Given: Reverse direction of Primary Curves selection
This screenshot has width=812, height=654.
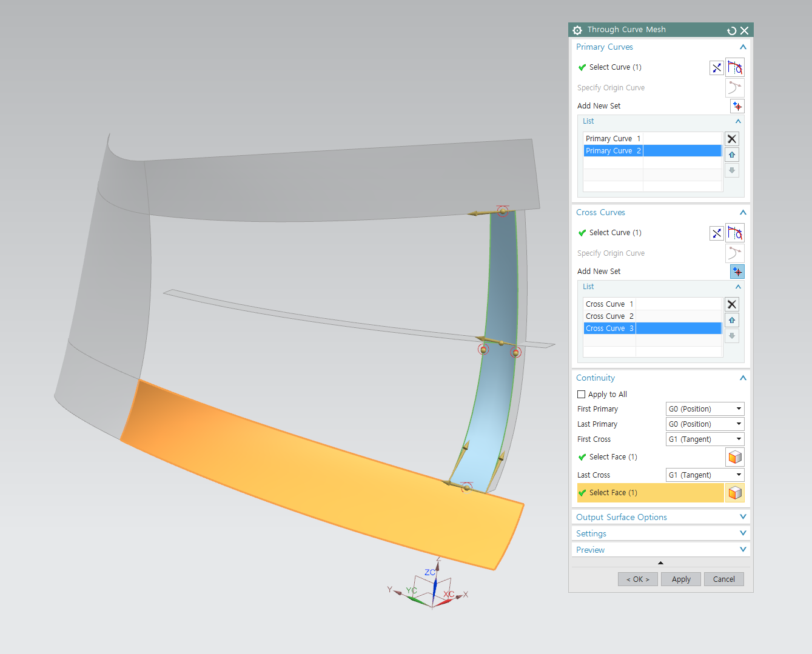Looking at the screenshot, I should (x=716, y=67).
